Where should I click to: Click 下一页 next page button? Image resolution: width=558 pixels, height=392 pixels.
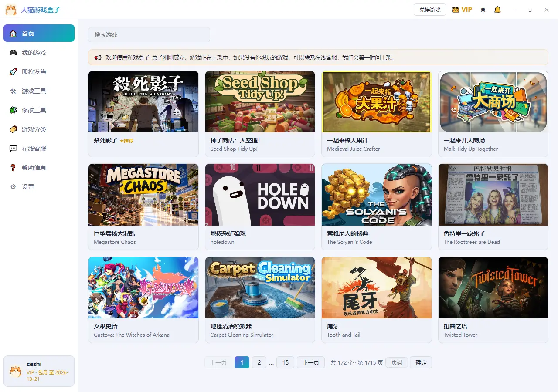point(311,362)
